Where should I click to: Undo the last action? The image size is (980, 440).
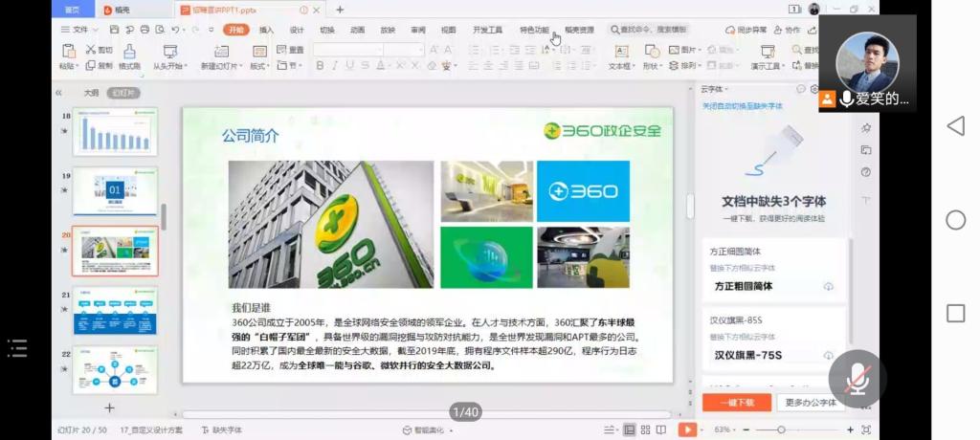(x=176, y=30)
